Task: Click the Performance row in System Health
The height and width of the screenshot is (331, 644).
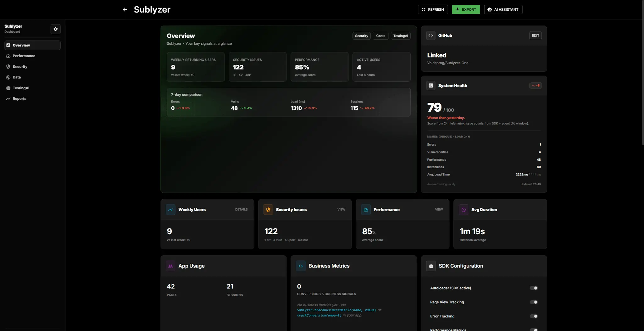Action: (484, 160)
